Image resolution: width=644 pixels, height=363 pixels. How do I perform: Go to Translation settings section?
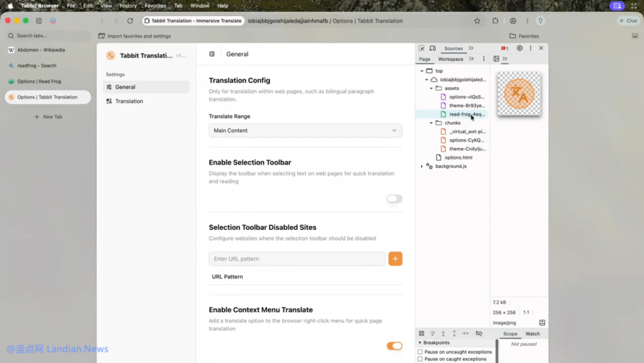[x=129, y=101]
